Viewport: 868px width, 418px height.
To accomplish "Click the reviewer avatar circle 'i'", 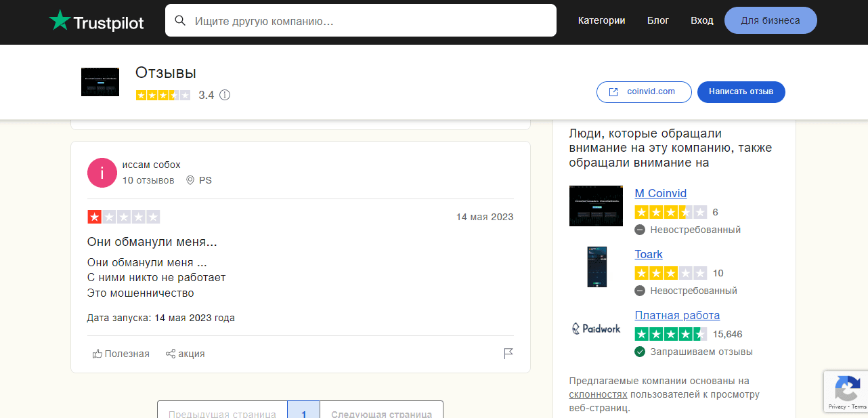I will 102,173.
